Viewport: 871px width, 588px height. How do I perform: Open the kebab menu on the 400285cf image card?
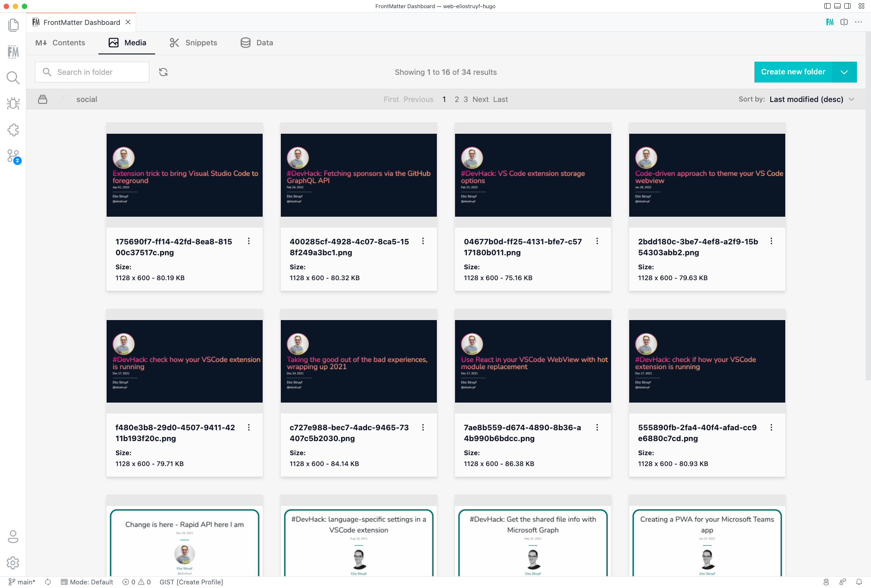[423, 241]
